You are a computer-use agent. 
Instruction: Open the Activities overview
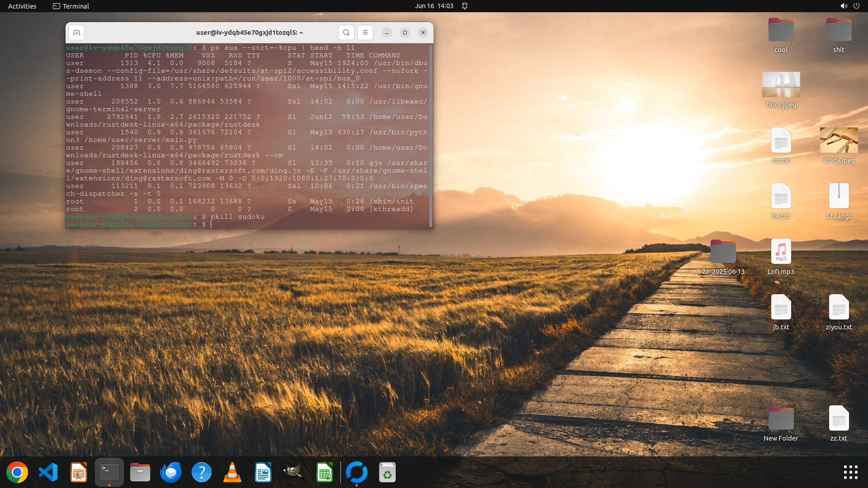(x=22, y=6)
